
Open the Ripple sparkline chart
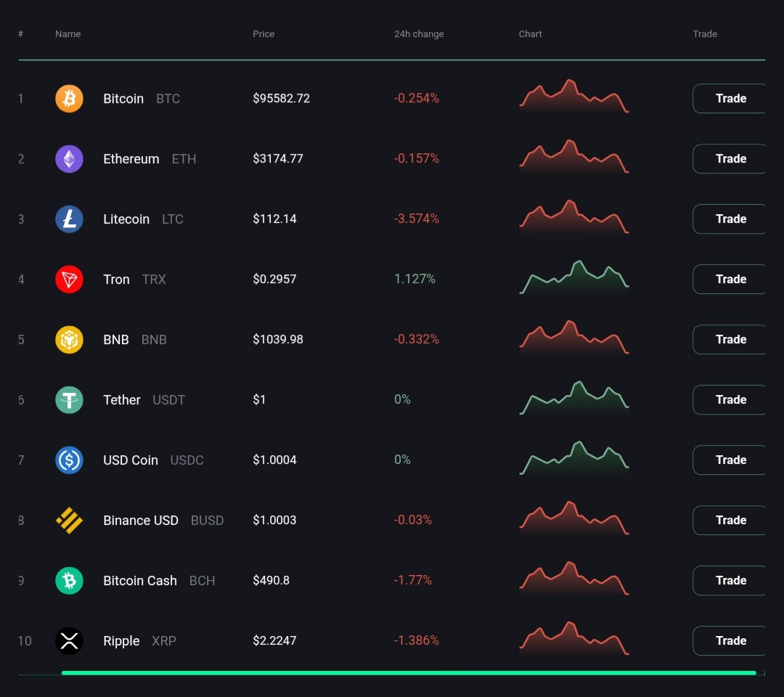pyautogui.click(x=574, y=639)
